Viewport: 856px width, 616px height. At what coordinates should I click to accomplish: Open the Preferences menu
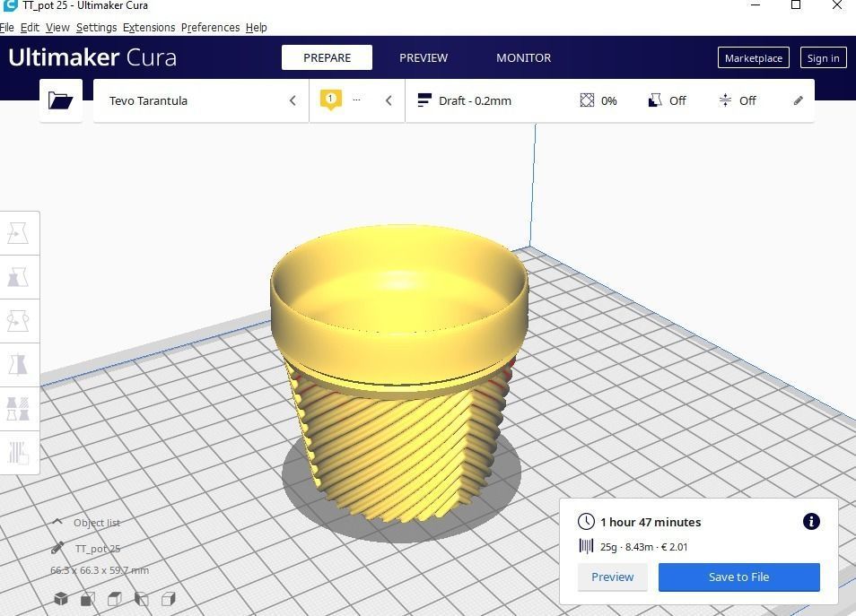(210, 27)
